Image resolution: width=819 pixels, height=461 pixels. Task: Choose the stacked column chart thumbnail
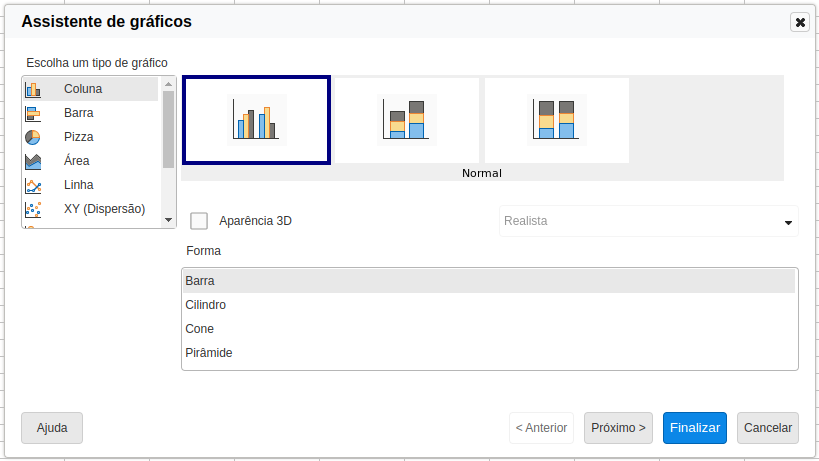pyautogui.click(x=406, y=120)
